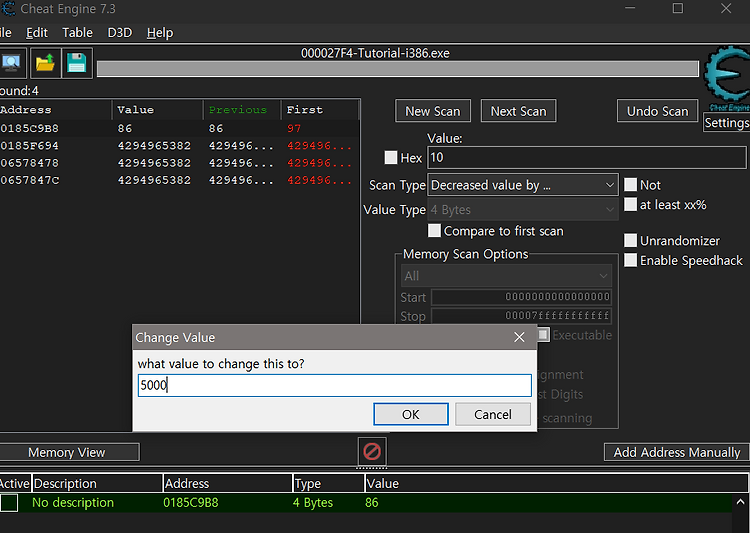750x533 pixels.
Task: Click address 0185C9B8 in address table
Action: (191, 502)
